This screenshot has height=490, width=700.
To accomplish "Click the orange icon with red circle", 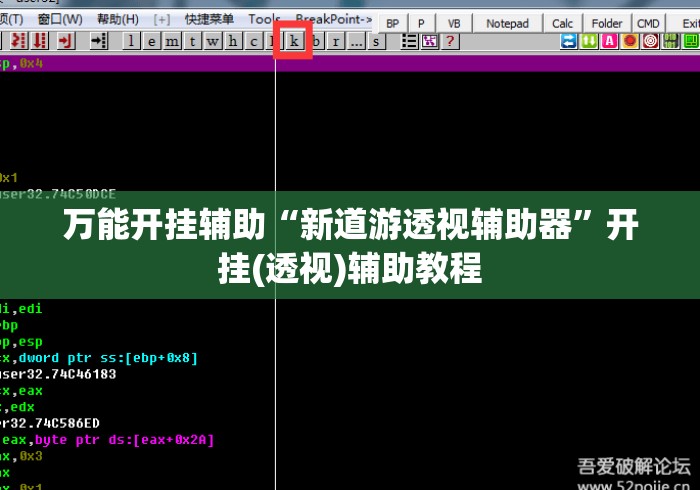I will pyautogui.click(x=630, y=41).
